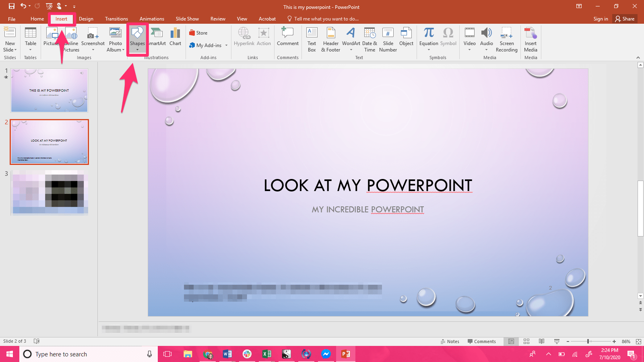This screenshot has width=644, height=362.
Task: Select slide 1 thumbnail
Action: pos(49,90)
